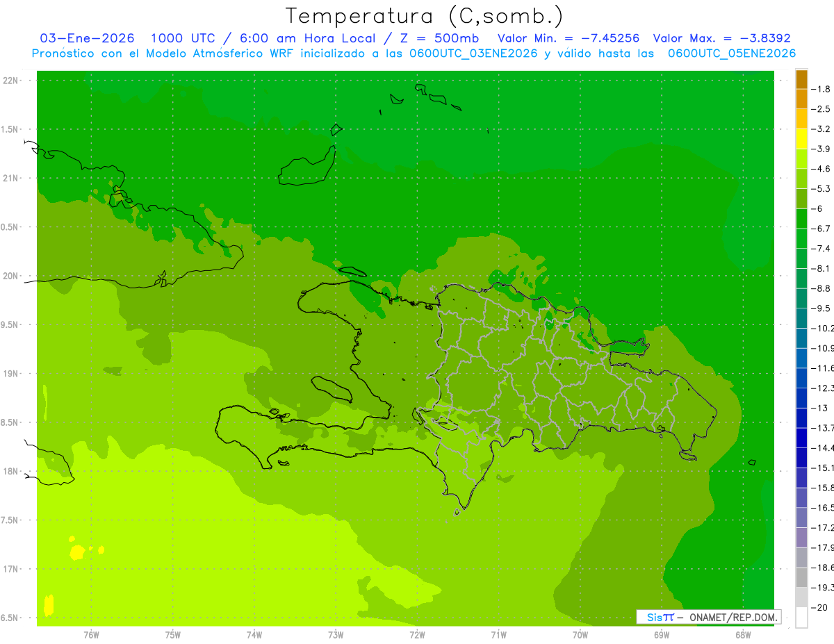
Task: Click the "-5.3" colorbar value
Action: [821, 189]
